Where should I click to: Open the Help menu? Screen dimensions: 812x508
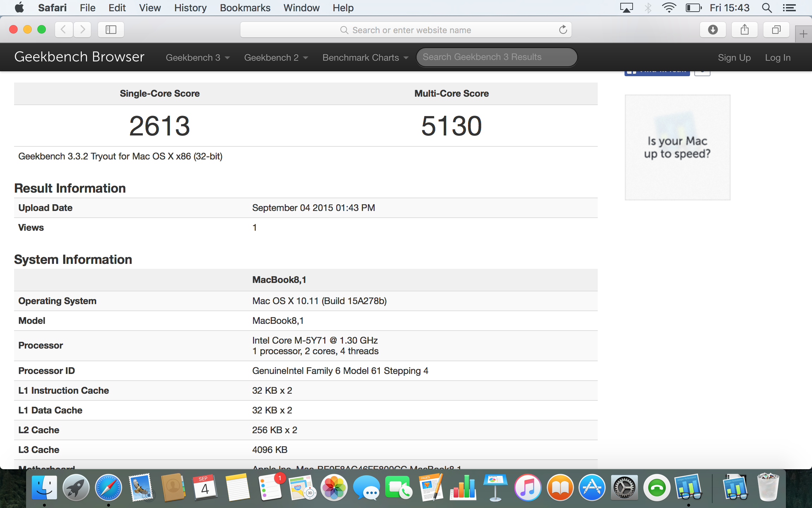click(x=343, y=8)
